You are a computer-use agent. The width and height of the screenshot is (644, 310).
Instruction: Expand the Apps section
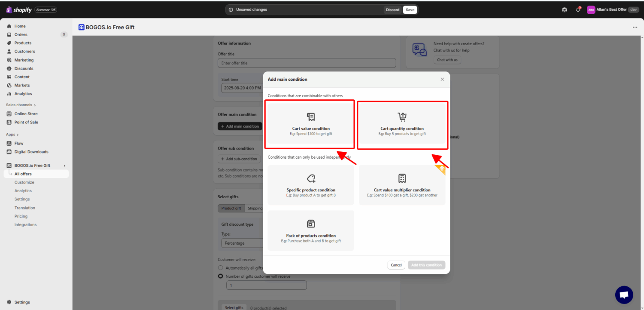(x=12, y=135)
